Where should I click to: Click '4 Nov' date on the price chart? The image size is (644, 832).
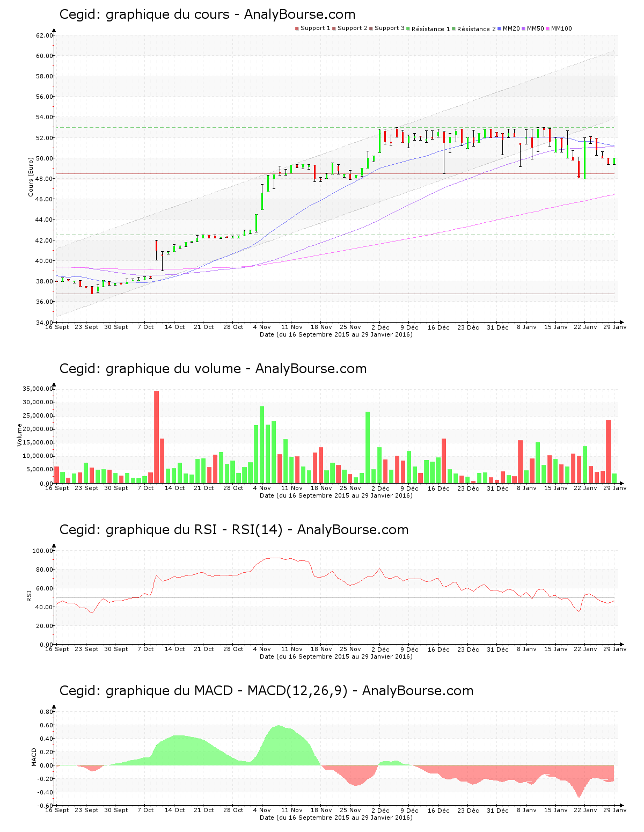coord(262,327)
